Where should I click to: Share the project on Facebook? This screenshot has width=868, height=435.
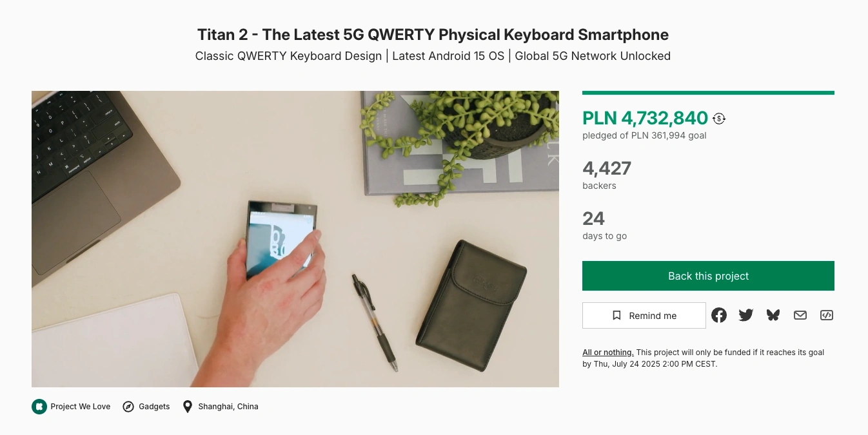click(x=719, y=315)
